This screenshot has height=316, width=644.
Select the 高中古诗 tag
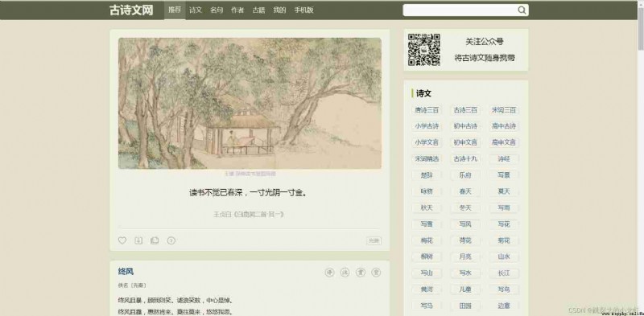504,126
